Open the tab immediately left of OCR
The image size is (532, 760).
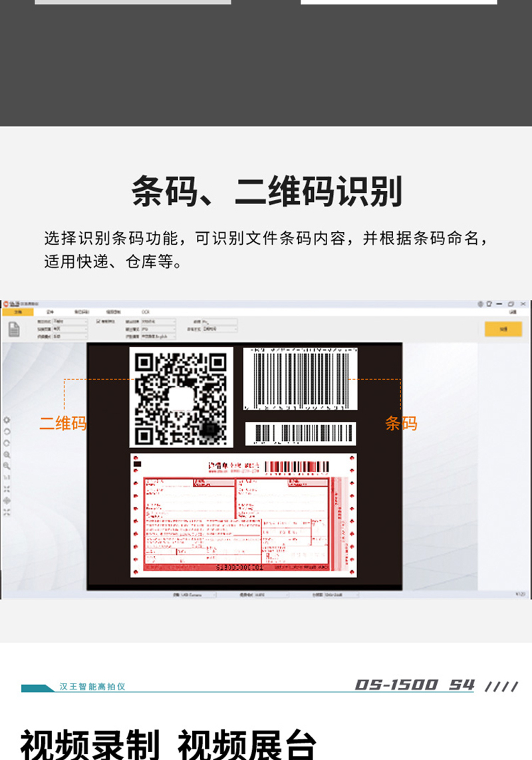(x=114, y=312)
